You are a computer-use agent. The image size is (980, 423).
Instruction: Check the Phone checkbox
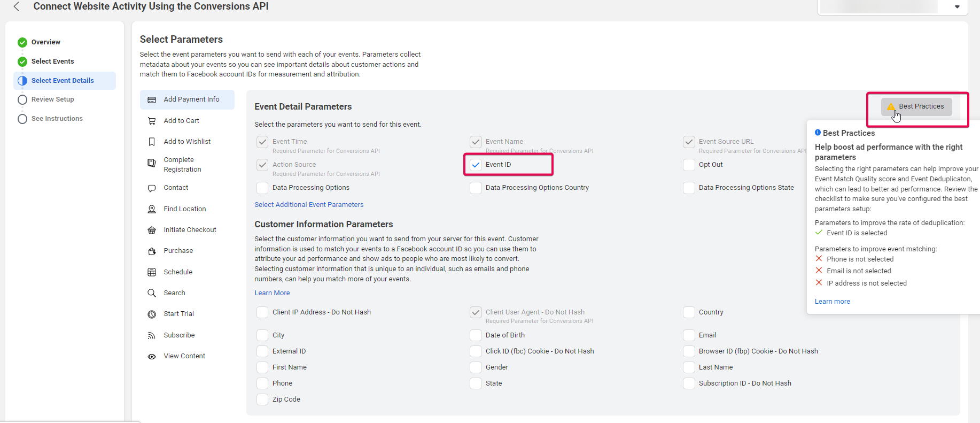pos(262,383)
